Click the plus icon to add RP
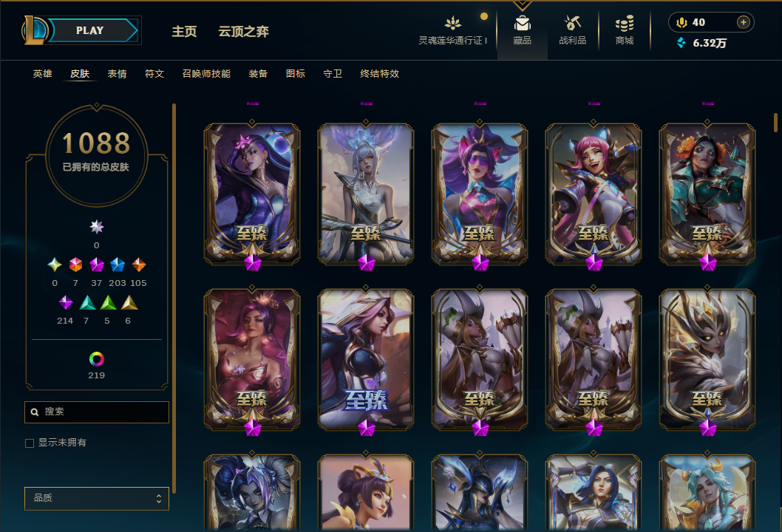Screen dimensions: 782x532 tap(743, 22)
